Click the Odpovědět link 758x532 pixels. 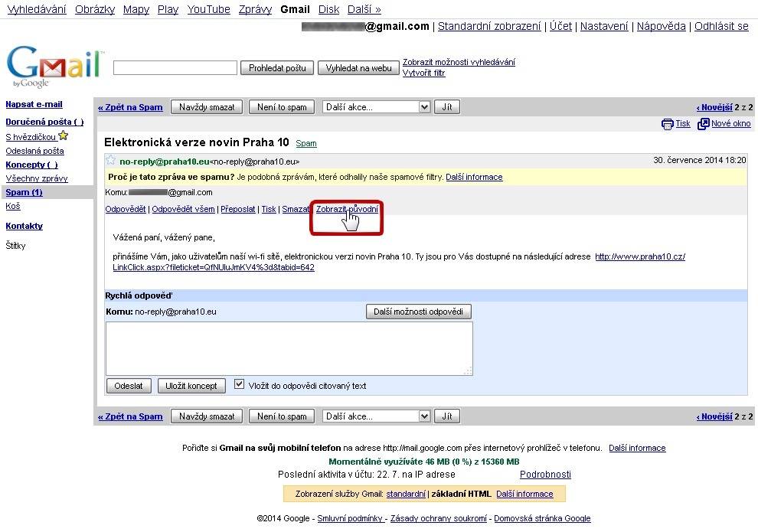tap(126, 209)
